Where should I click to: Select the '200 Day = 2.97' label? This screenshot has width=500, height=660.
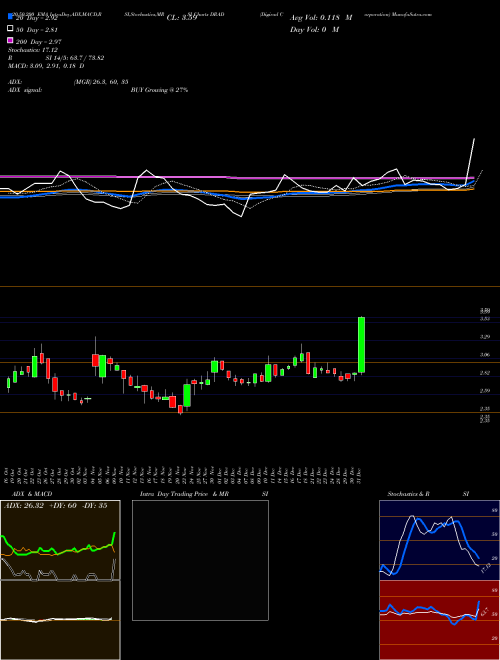(x=38, y=41)
